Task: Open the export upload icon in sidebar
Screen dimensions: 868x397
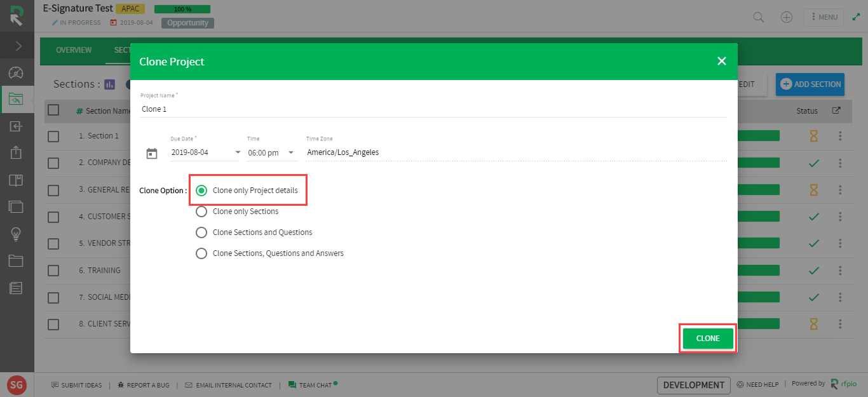Action: (17, 153)
